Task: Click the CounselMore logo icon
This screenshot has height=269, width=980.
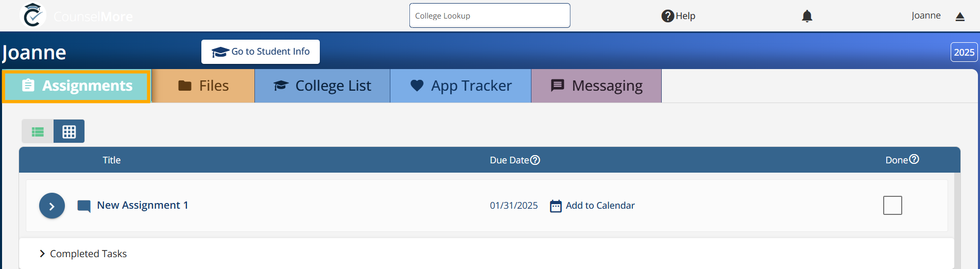Action: [x=33, y=15]
